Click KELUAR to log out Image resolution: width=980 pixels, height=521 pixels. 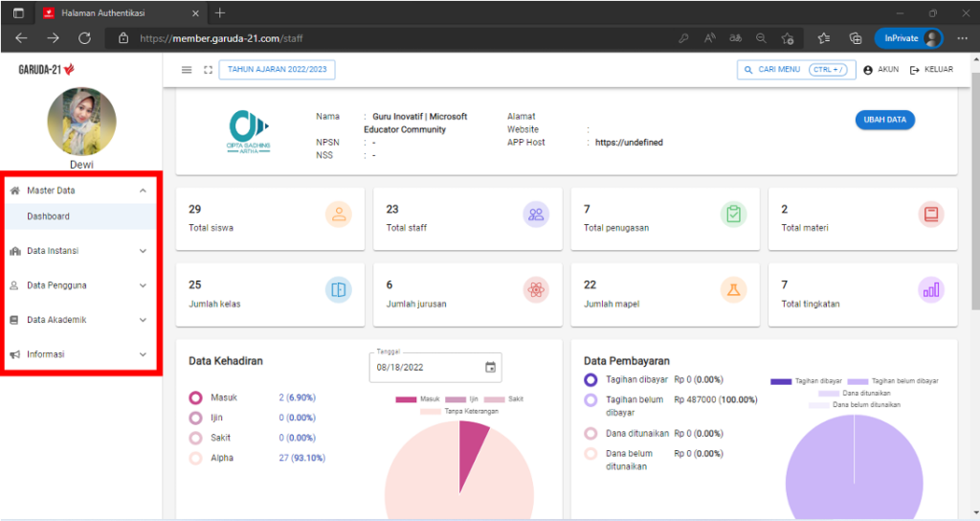coord(931,69)
